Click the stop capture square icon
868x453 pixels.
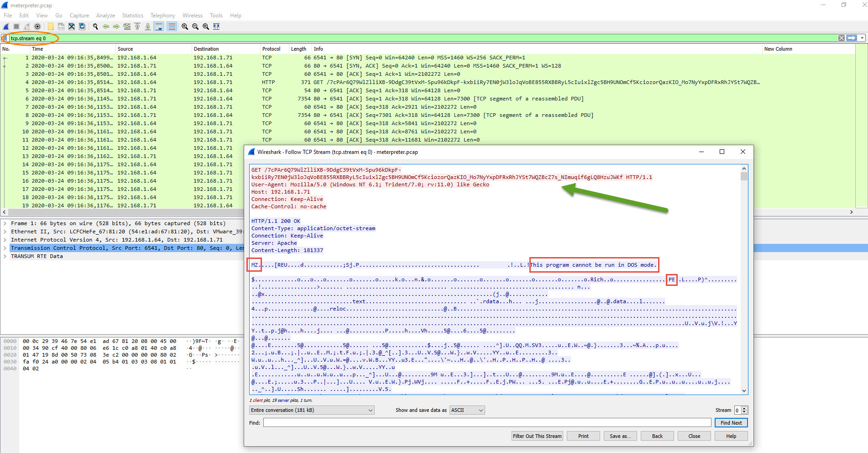tap(16, 26)
